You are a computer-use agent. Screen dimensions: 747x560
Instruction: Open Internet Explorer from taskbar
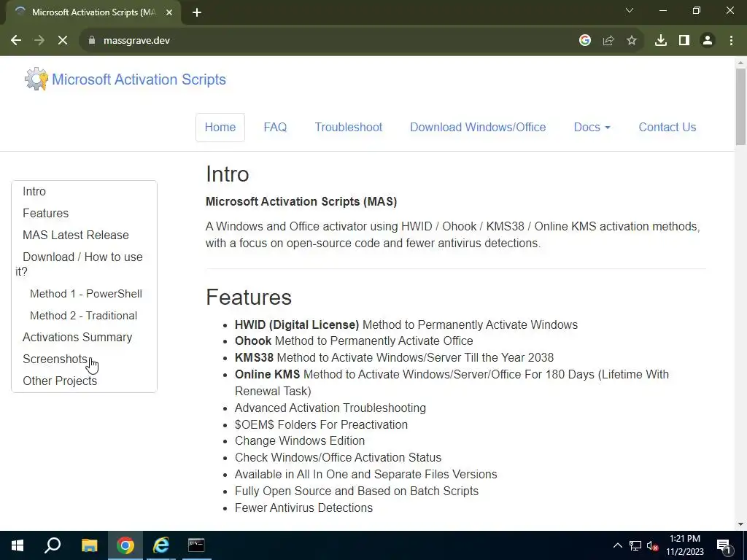[x=161, y=545]
